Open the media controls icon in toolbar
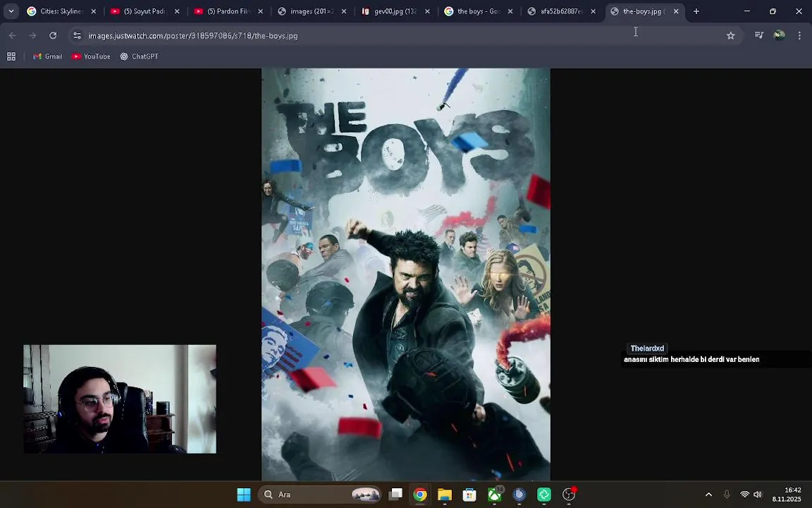Screen dimensions: 812x508 point(758,35)
